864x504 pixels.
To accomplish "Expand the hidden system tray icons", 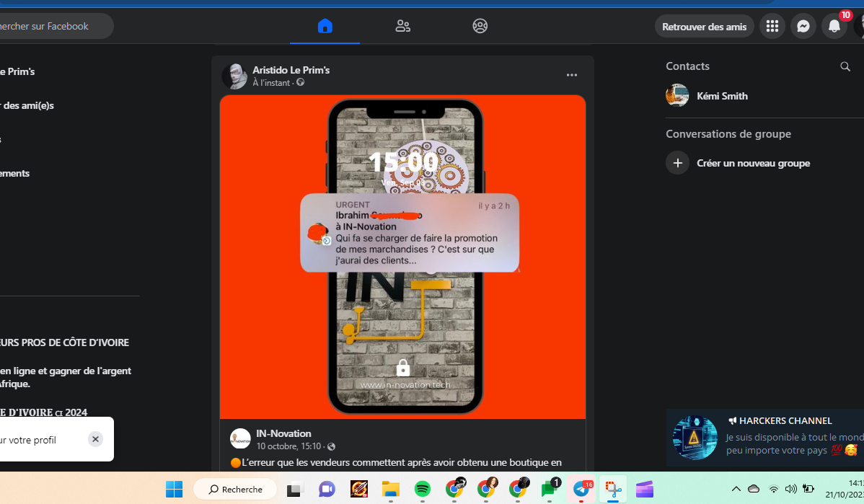I will coord(736,489).
